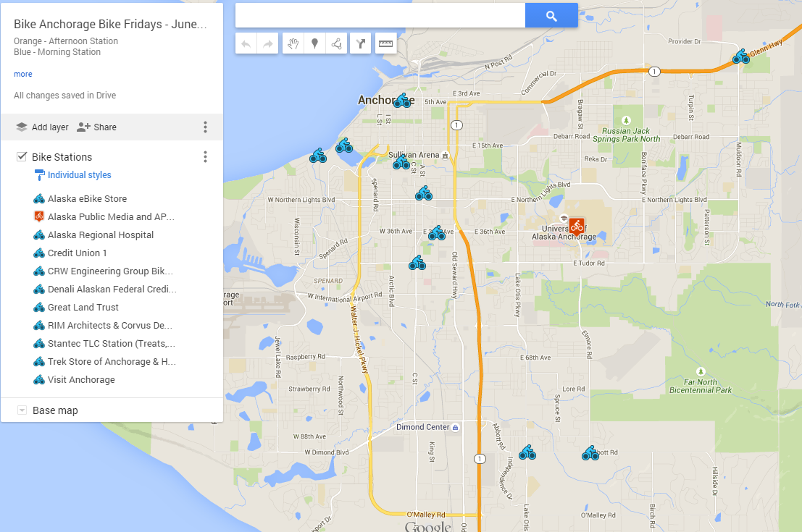The width and height of the screenshot is (802, 532).
Task: Select RIM Architects & Corvus De... item
Action: pos(110,326)
